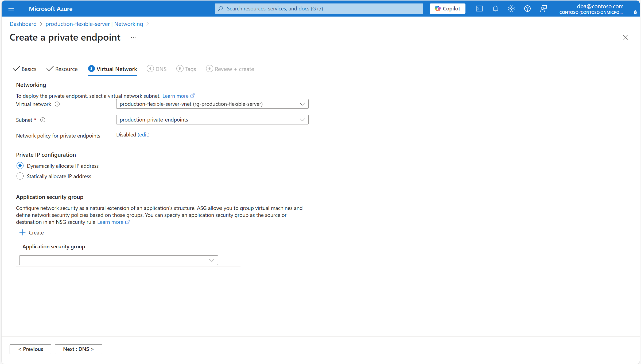This screenshot has width=641, height=364.
Task: Open the notifications bell
Action: [x=495, y=9]
